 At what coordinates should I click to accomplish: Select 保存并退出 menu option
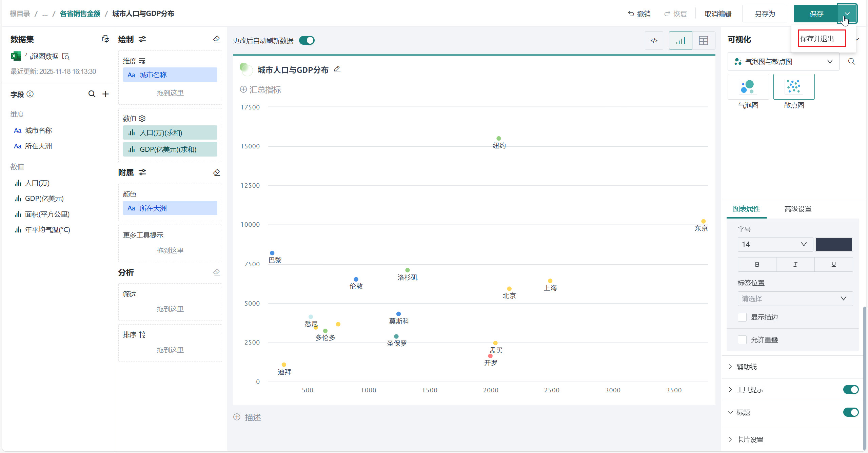(821, 38)
